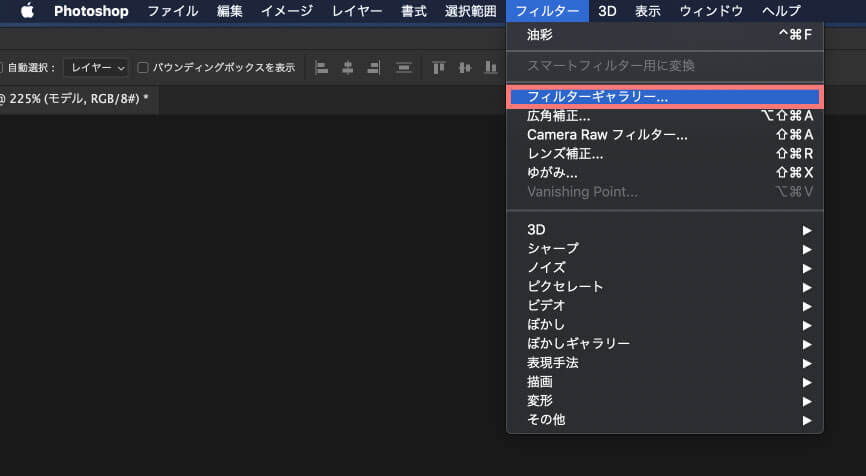This screenshot has width=866, height=476.
Task: Click the align horizontal centers icon
Action: (347, 68)
